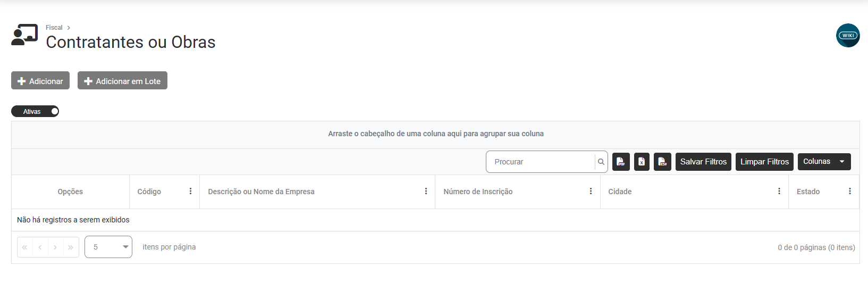This screenshot has width=868, height=282.
Task: Open the WIKI help icon
Action: click(x=848, y=36)
